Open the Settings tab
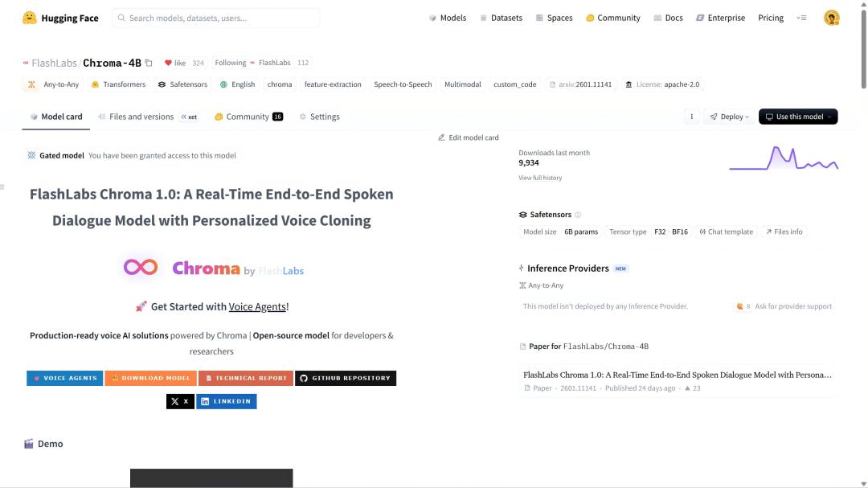The image size is (868, 488). [x=320, y=117]
